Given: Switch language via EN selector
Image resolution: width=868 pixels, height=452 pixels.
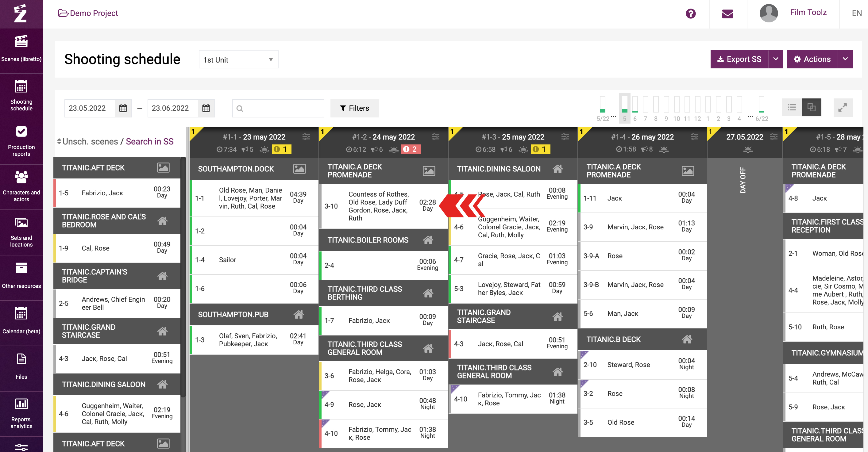Looking at the screenshot, I should click(x=857, y=13).
